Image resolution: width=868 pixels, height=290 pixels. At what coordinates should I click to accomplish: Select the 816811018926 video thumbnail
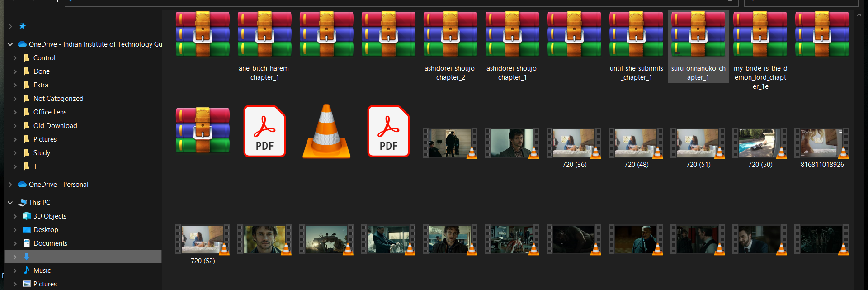[x=822, y=143]
